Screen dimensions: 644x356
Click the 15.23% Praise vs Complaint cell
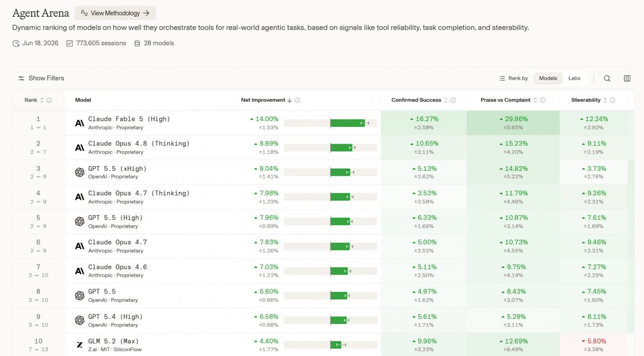(x=513, y=147)
